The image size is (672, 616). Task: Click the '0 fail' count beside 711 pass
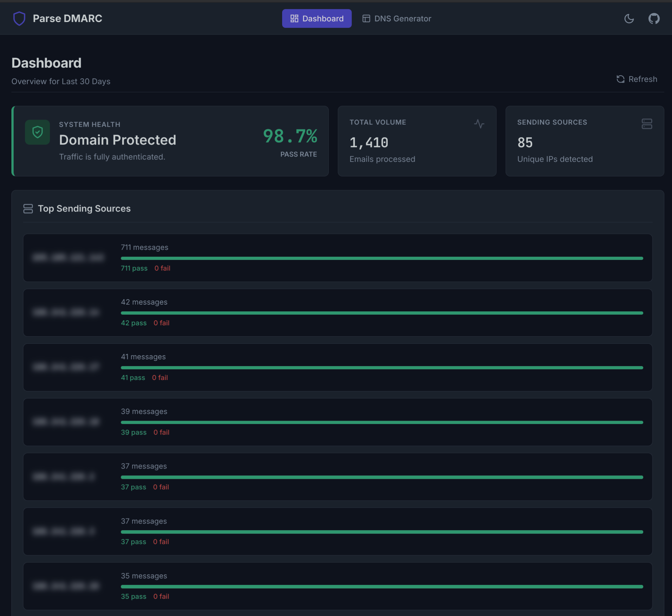pos(162,268)
